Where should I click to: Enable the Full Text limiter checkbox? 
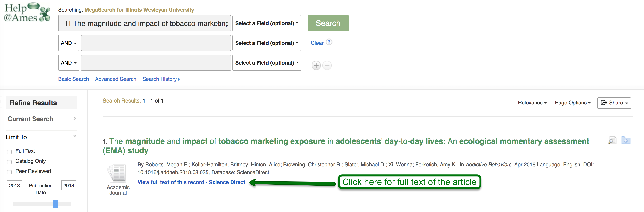point(9,152)
